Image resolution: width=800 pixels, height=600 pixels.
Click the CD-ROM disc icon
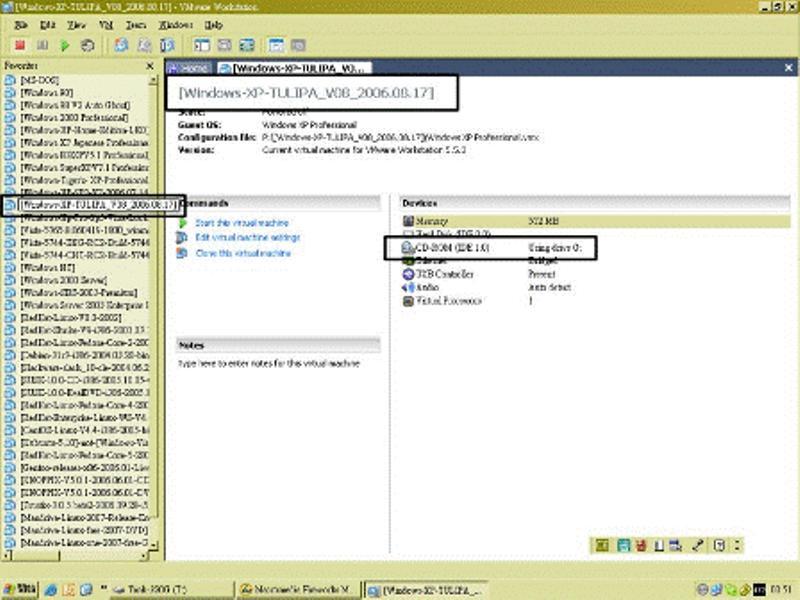(x=408, y=248)
